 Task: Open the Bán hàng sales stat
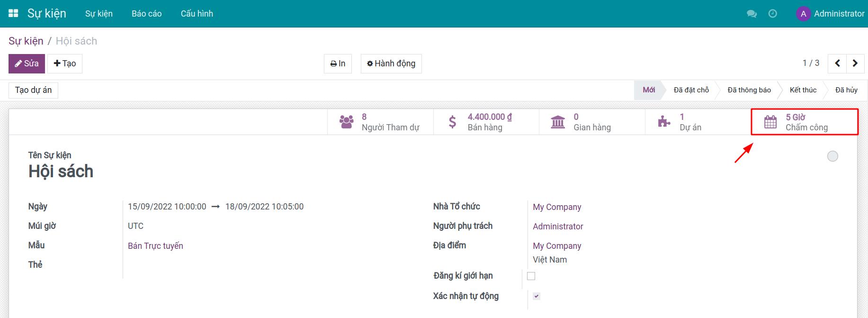point(486,122)
